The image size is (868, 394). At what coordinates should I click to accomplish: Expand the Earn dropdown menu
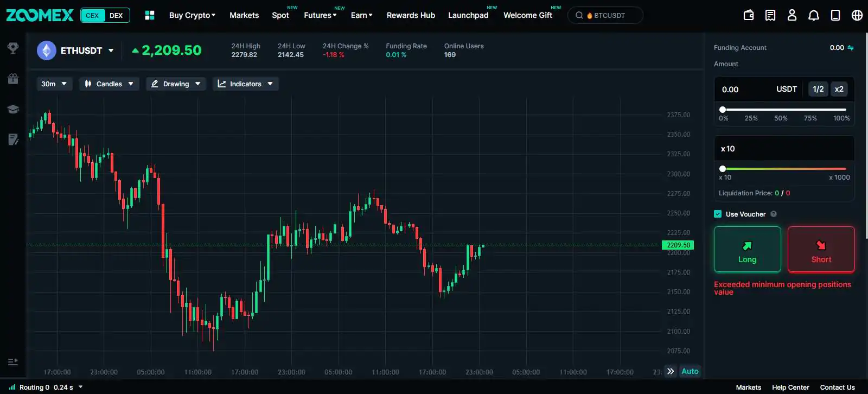(361, 15)
